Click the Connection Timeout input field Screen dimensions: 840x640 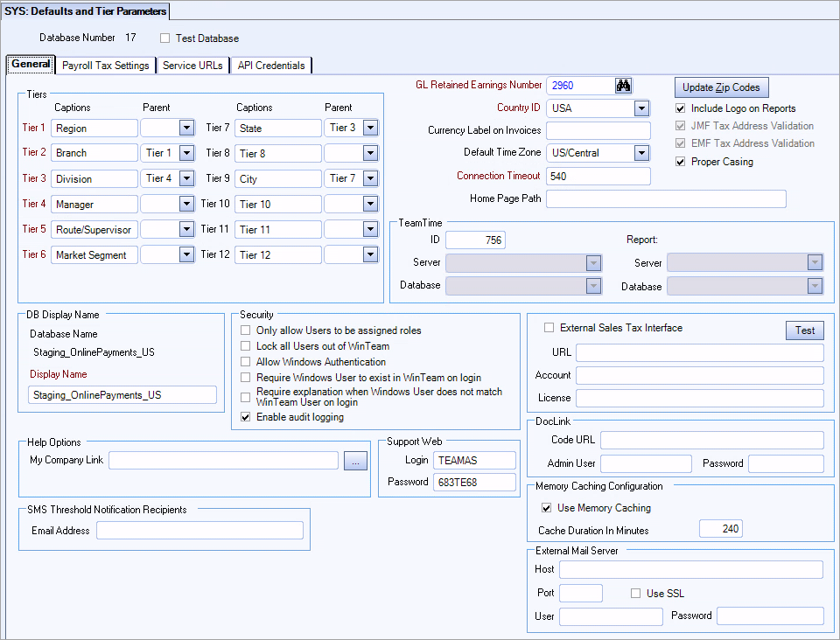click(598, 176)
